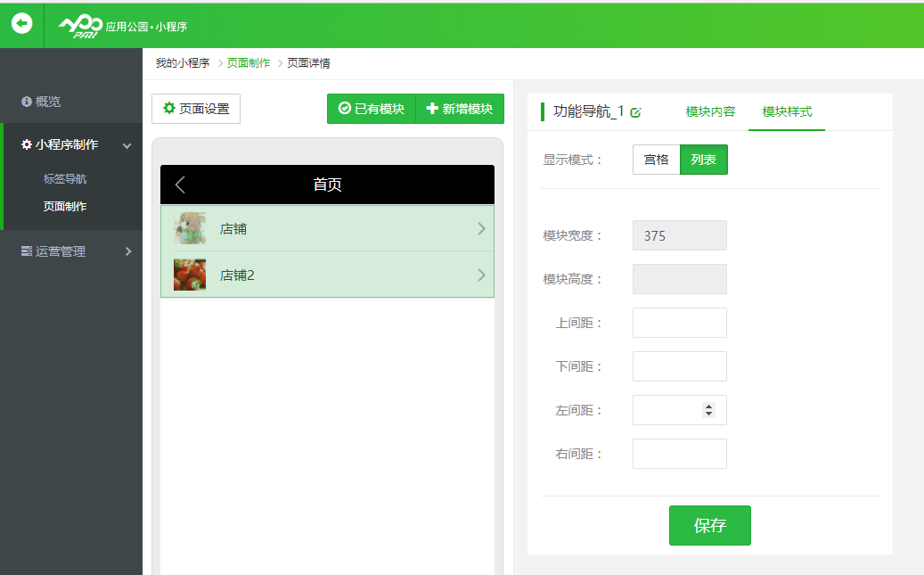
Task: Click the 新增模块 button
Action: (x=460, y=109)
